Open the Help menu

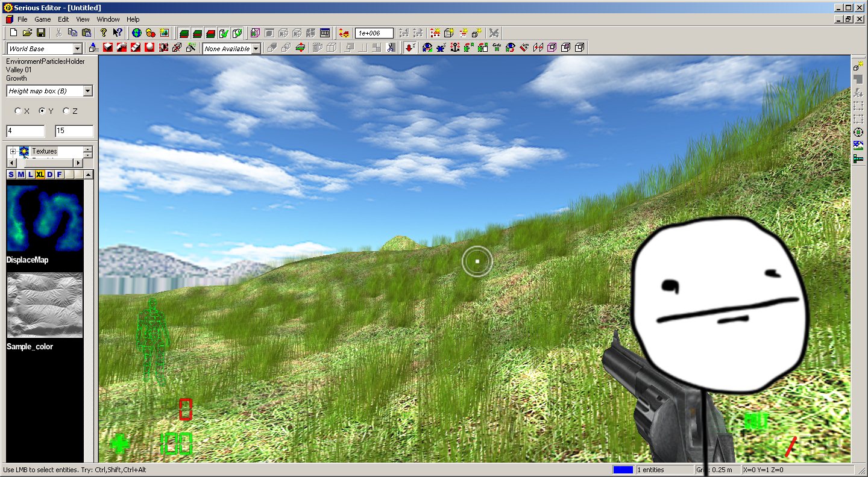[x=133, y=19]
